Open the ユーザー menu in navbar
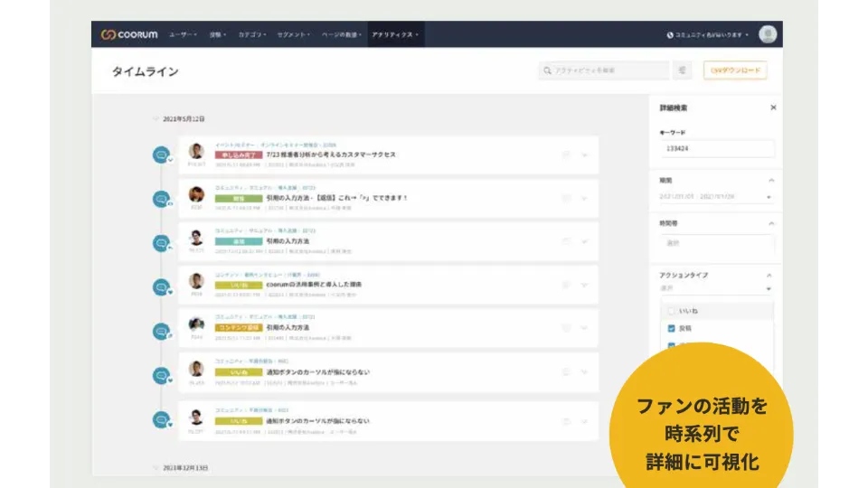 pos(182,34)
